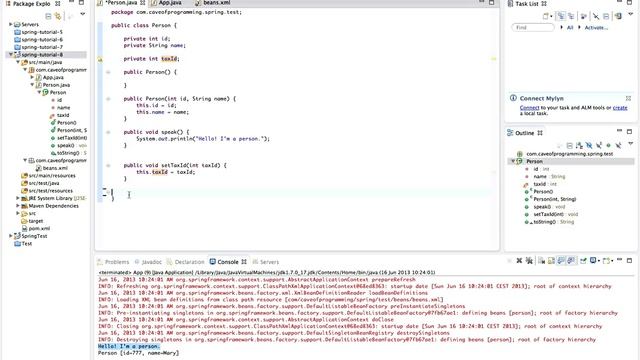Open the Servers tab in bottom panel
The width and height of the screenshot is (640, 360).
266,262
